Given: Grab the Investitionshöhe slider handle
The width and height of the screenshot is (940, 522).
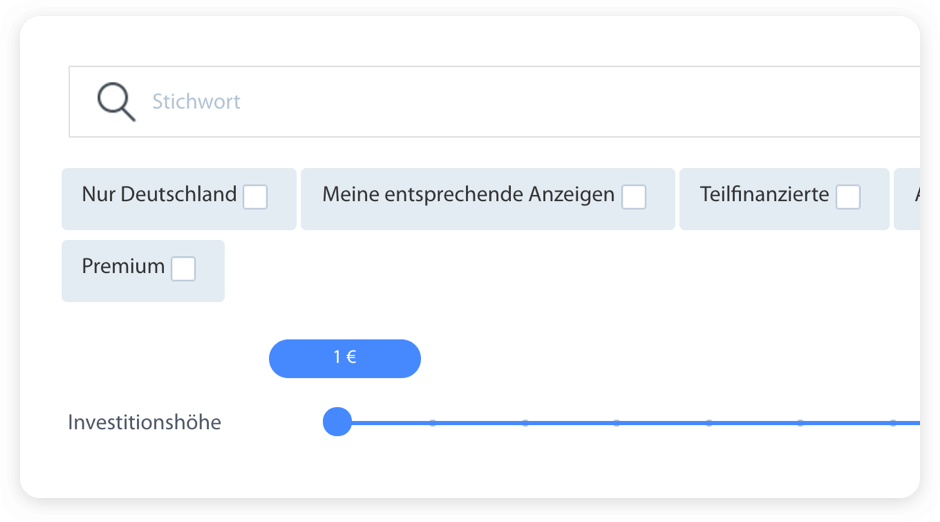Looking at the screenshot, I should pos(337,422).
